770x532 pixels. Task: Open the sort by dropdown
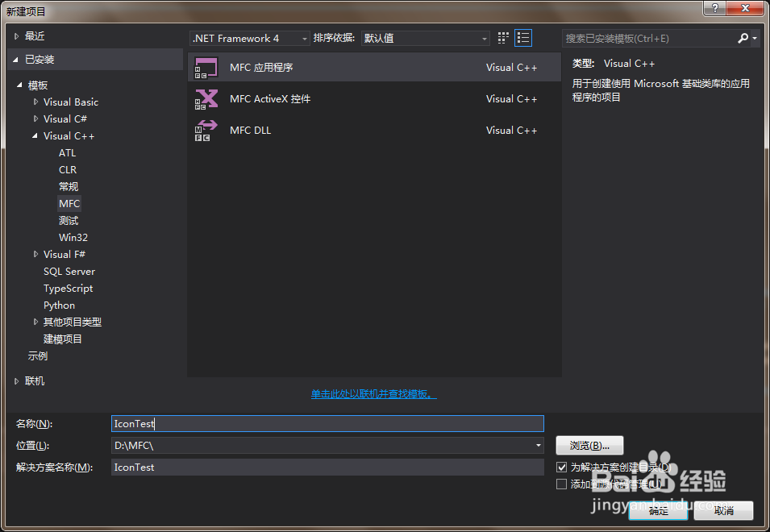click(x=425, y=38)
